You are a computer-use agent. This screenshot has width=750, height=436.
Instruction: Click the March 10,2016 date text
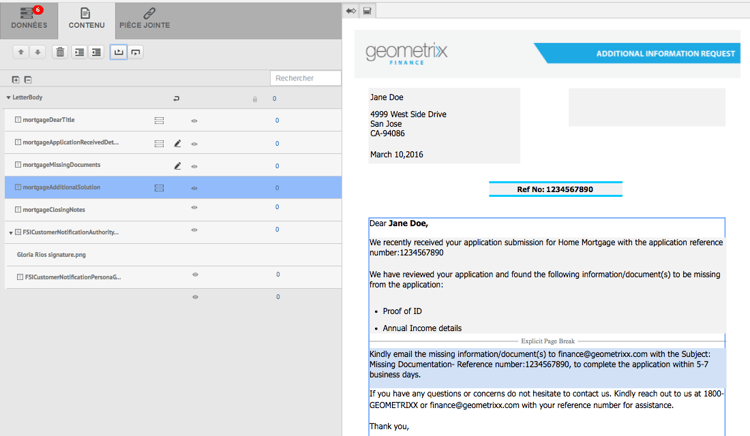pyautogui.click(x=397, y=154)
